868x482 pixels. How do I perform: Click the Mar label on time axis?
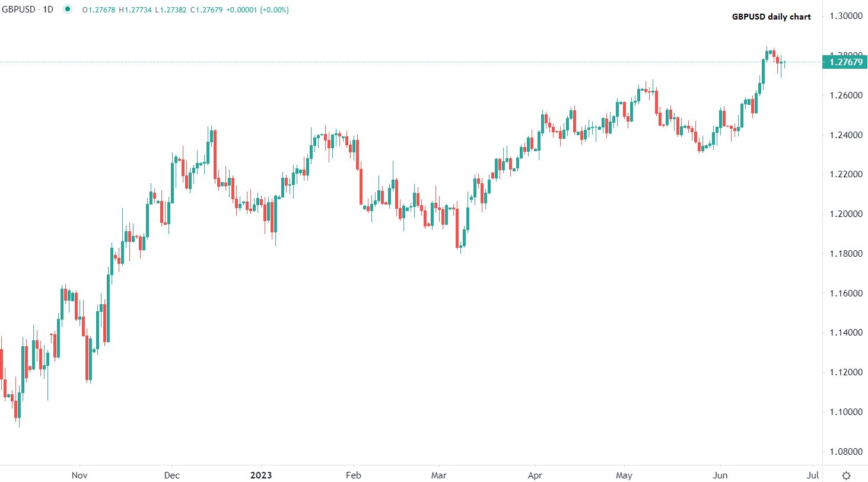(438, 475)
